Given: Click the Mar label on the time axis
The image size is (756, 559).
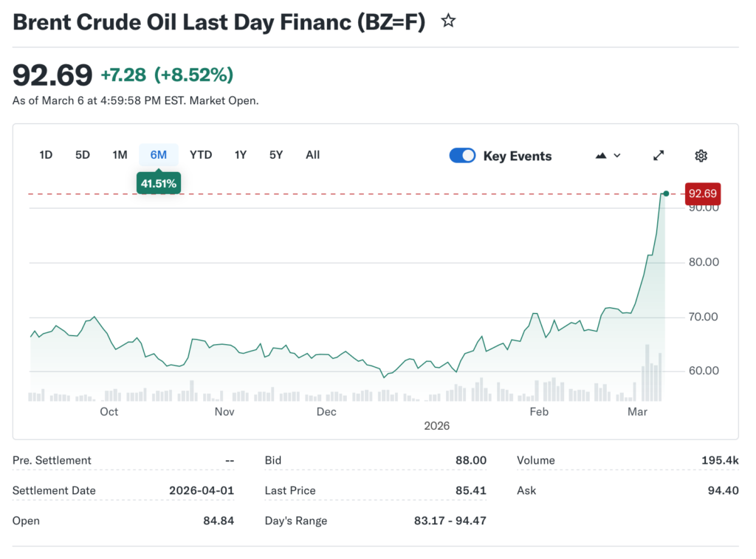Looking at the screenshot, I should (637, 411).
